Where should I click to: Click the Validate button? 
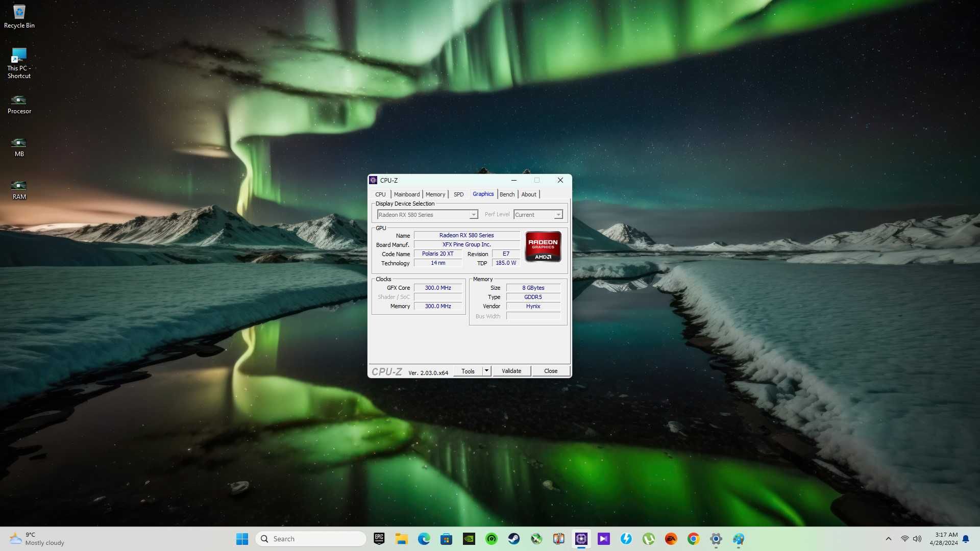click(511, 371)
